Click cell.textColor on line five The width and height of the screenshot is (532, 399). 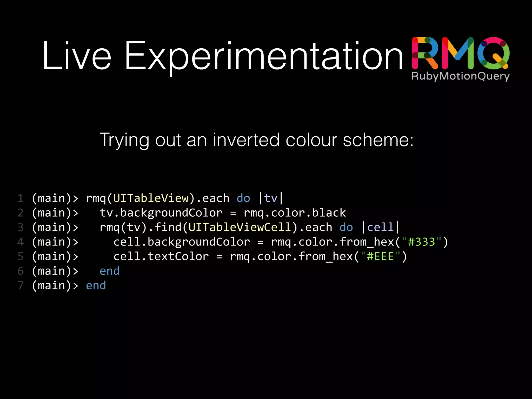161,257
